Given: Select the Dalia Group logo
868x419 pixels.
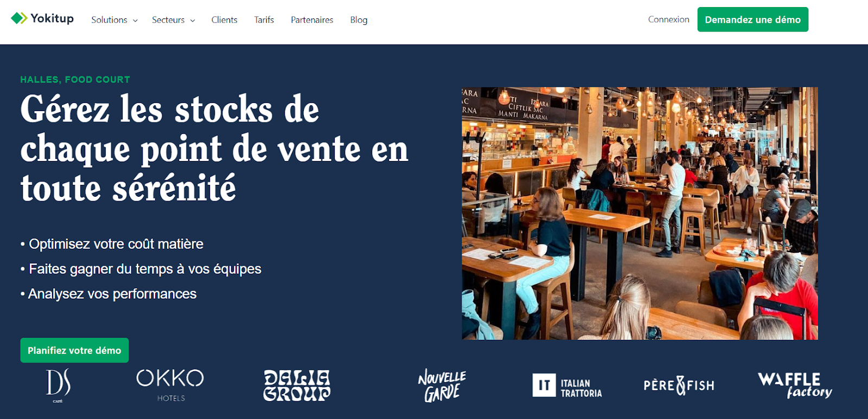Looking at the screenshot, I should 297,385.
